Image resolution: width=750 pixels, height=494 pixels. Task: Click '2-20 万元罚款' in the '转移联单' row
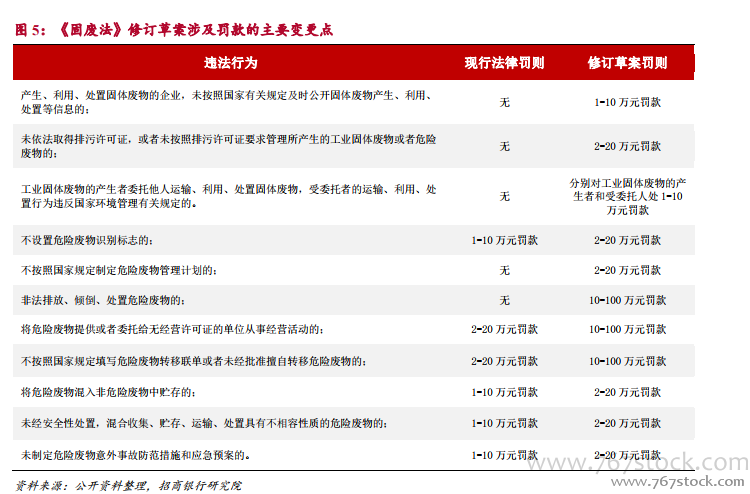pos(504,361)
